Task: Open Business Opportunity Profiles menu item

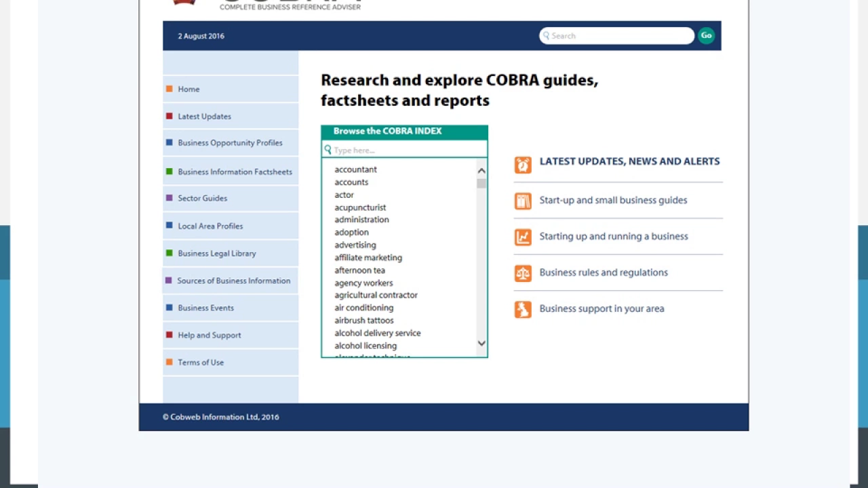Action: (x=231, y=143)
